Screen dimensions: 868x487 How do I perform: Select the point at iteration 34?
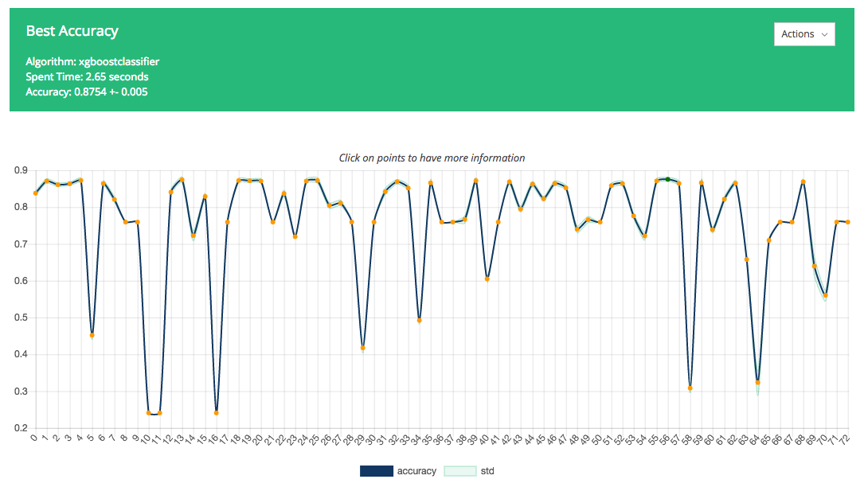419,320
